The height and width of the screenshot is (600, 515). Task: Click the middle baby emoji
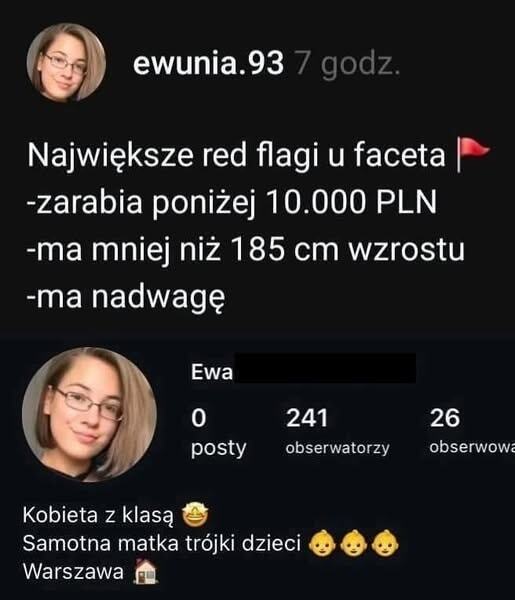point(354,543)
